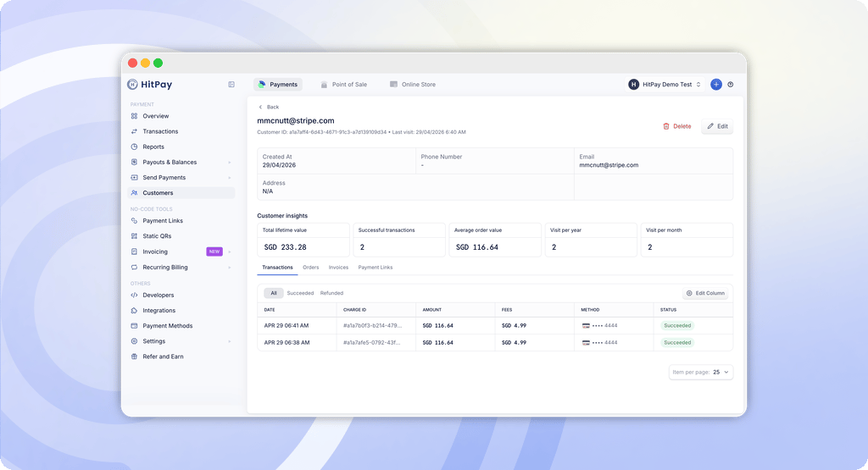Expand the Recurring Billing submenu arrow
This screenshot has width=868, height=470.
click(x=229, y=267)
